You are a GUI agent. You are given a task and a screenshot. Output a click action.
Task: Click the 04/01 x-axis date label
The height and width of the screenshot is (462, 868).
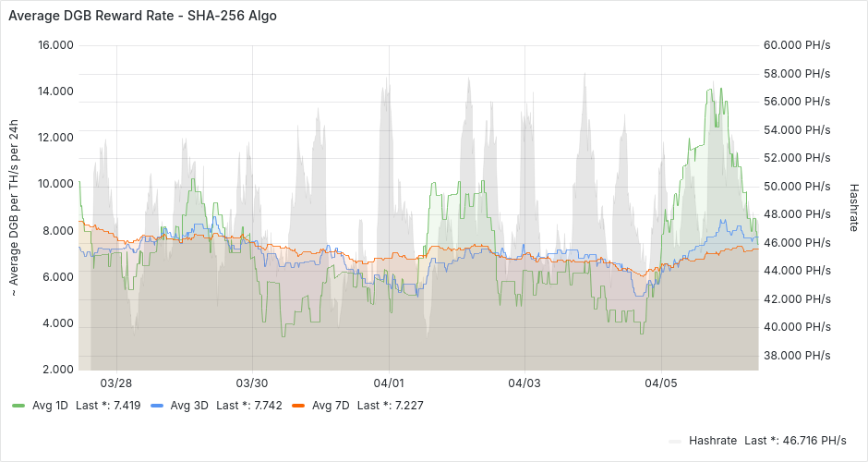coord(389,383)
